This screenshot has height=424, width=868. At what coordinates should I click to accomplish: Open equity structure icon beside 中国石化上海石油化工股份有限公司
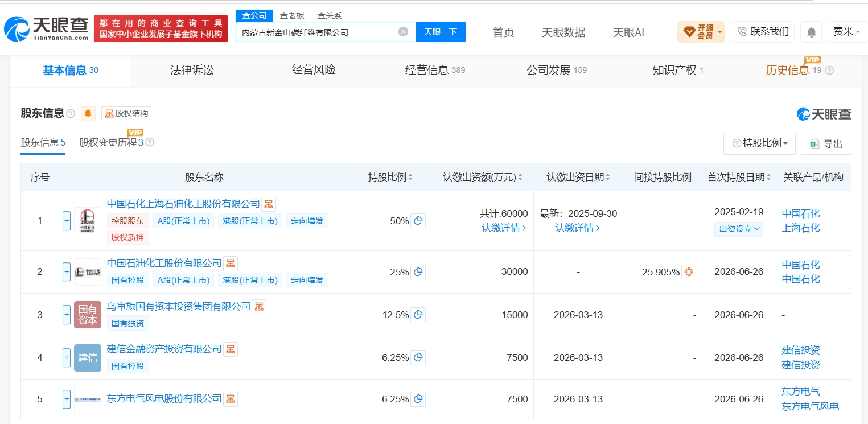pos(269,204)
